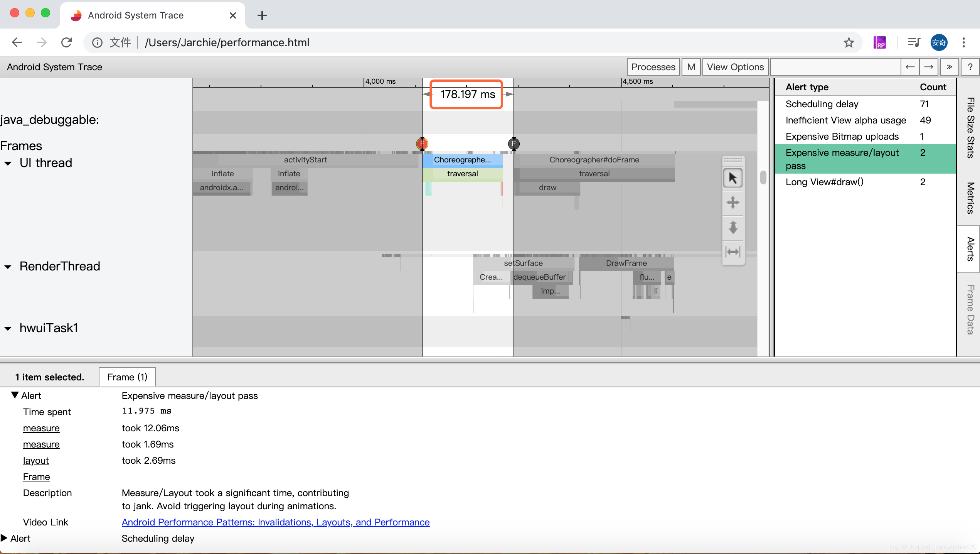Select the pointer selection tool

point(732,178)
